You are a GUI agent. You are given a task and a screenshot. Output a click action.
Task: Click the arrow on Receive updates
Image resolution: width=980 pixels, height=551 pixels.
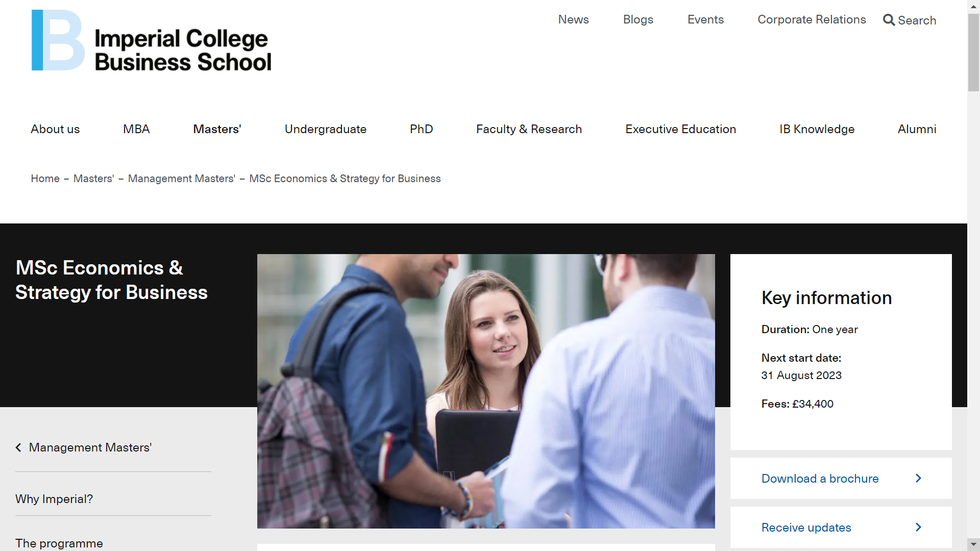[918, 527]
